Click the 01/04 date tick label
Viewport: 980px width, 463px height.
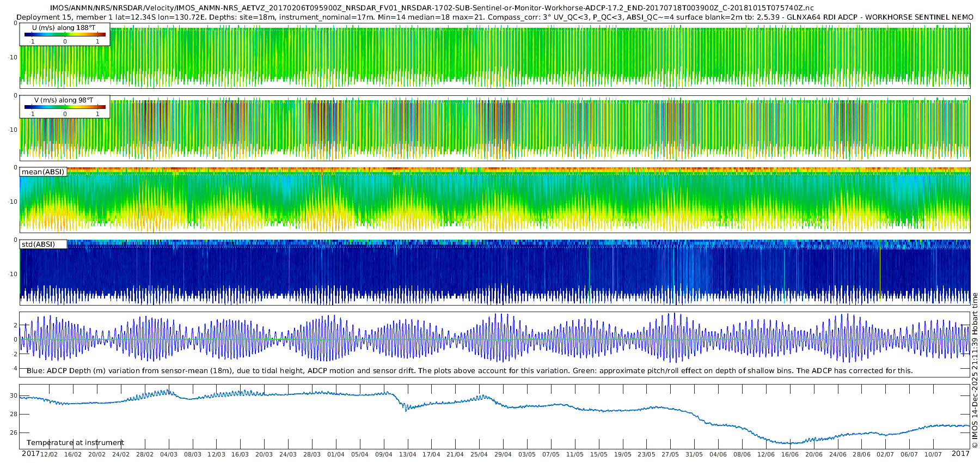coord(336,454)
